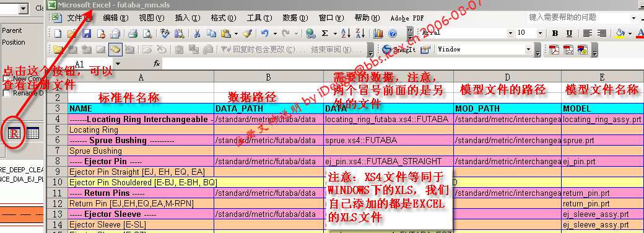Select the column D header
The width and height of the screenshot is (644, 233).
[x=507, y=77]
